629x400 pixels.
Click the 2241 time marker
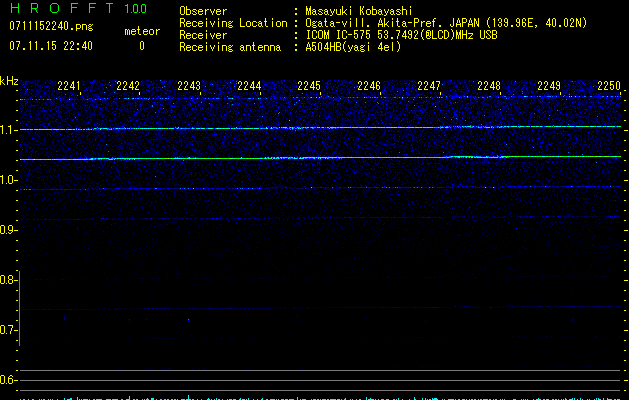click(x=69, y=87)
